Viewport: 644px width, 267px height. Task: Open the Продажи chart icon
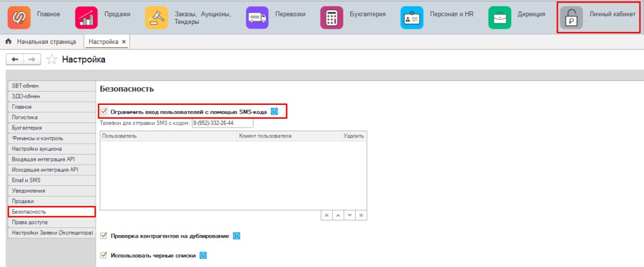[86, 18]
